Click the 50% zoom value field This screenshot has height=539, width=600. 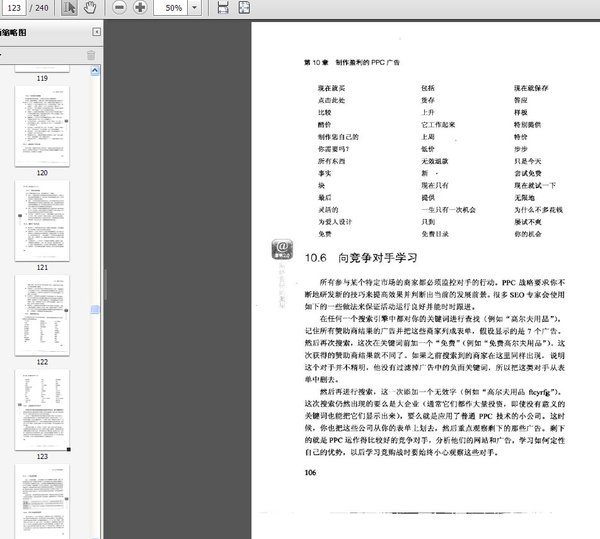[171, 8]
